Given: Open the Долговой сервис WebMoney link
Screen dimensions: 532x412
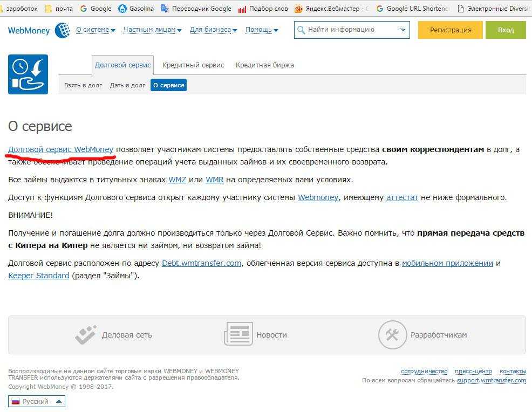Looking at the screenshot, I should point(61,149).
